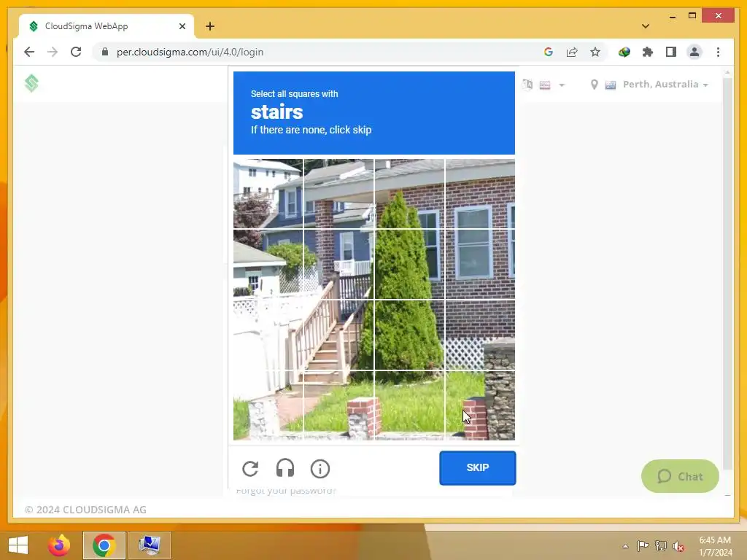747x560 pixels.
Task: Open Firefox from the taskbar
Action: pos(59,545)
